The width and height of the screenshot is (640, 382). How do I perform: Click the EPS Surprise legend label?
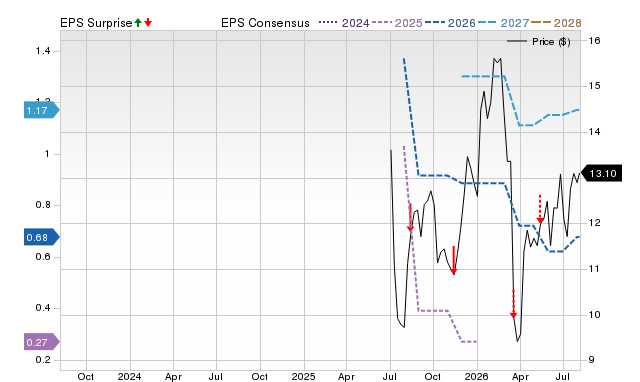click(x=96, y=23)
